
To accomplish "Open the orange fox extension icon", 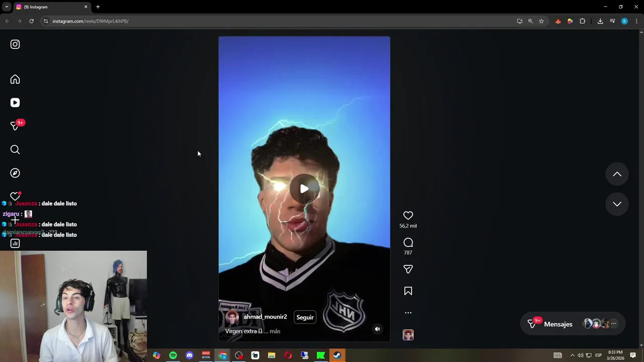I will pos(558,21).
